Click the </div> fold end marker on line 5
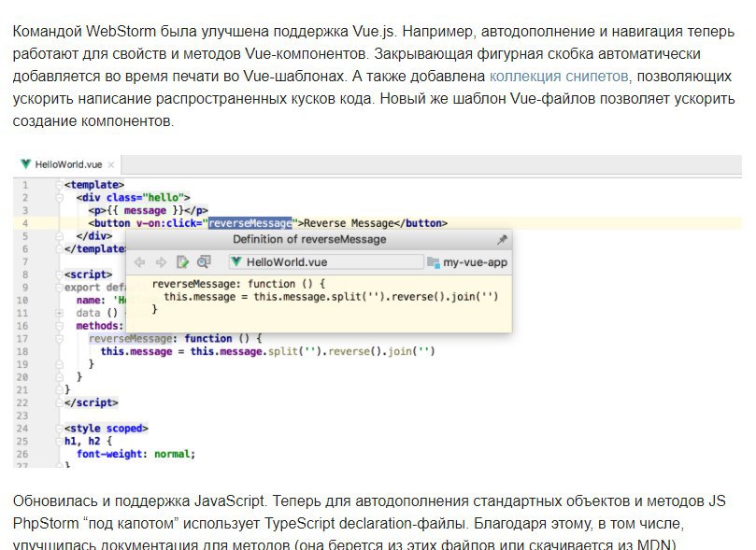This screenshot has width=756, height=550. coord(59,236)
